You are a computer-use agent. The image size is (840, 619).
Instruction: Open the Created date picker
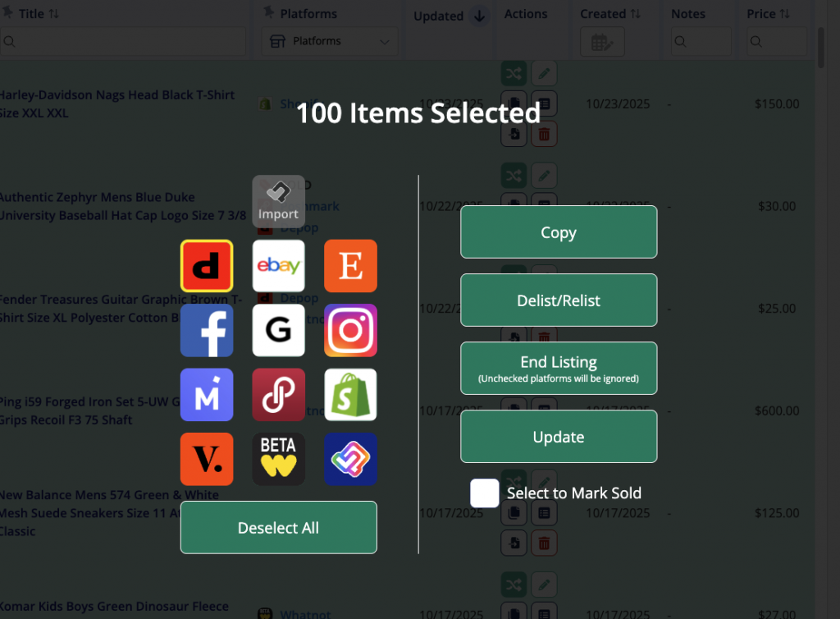[602, 42]
